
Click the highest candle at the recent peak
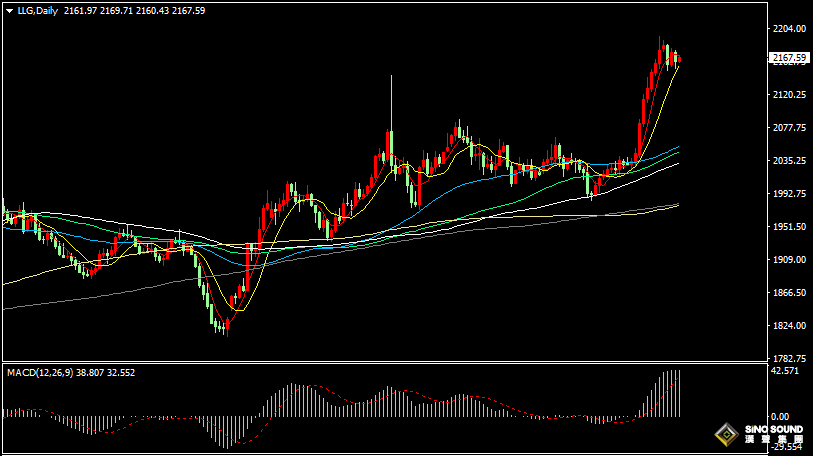coord(662,46)
